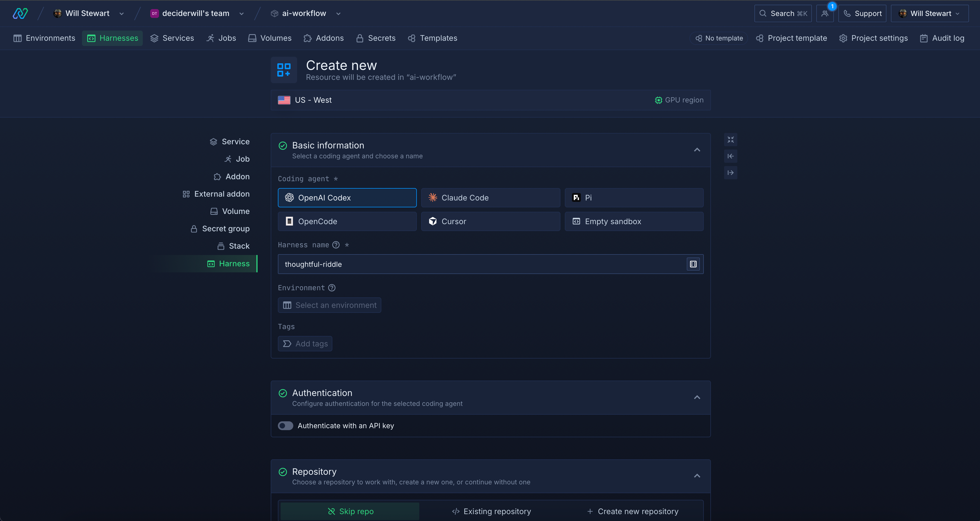Viewport: 980px width, 521px height.
Task: Select the Cursor coding agent
Action: 490,221
